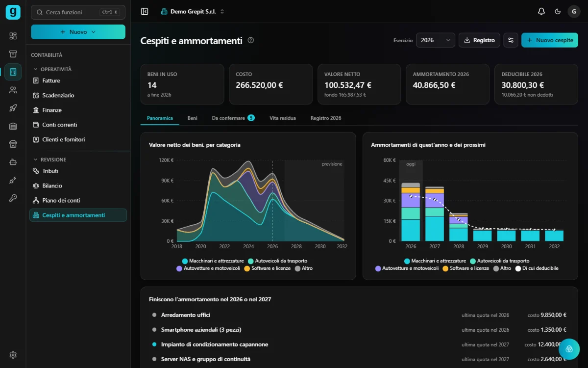Open the plug integrations icon in the rail
This screenshot has width=588, height=368.
pos(13,180)
